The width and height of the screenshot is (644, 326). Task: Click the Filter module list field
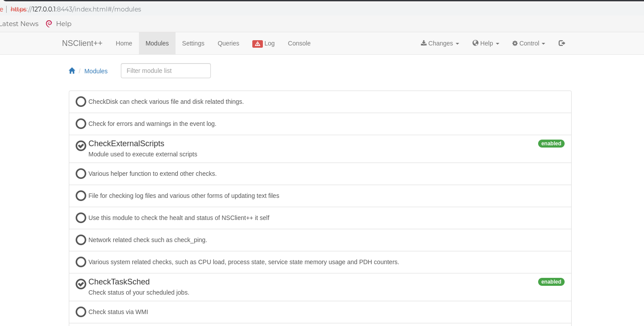[166, 71]
